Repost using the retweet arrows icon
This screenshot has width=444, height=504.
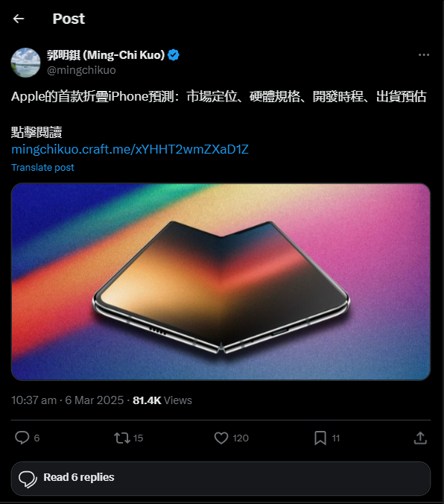[x=122, y=438]
